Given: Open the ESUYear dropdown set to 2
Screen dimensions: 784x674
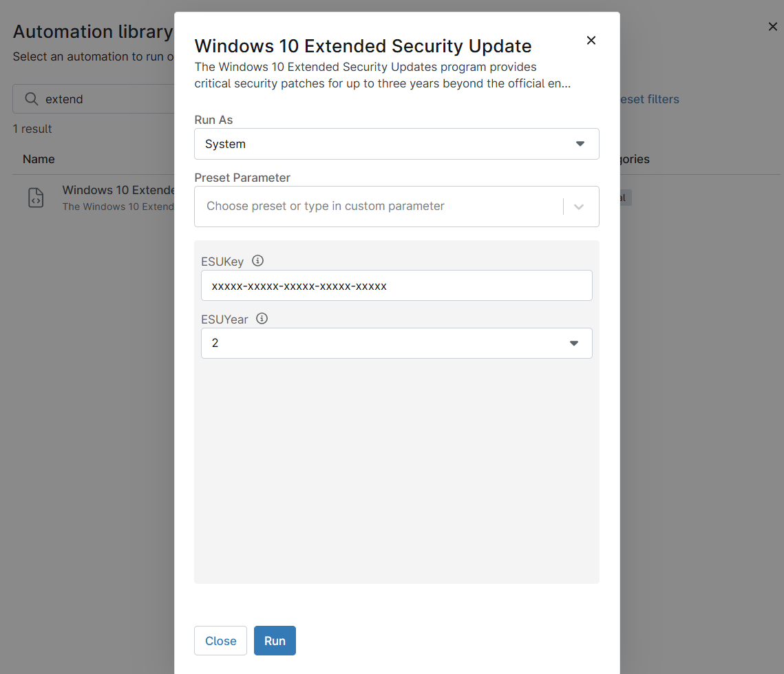Looking at the screenshot, I should (396, 343).
